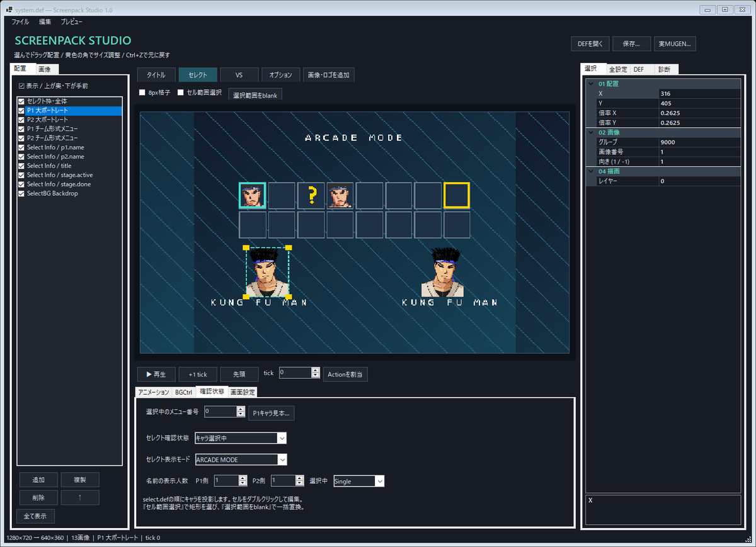Start playback with 再生 button
Screen dimensions: 756x547
pos(156,374)
